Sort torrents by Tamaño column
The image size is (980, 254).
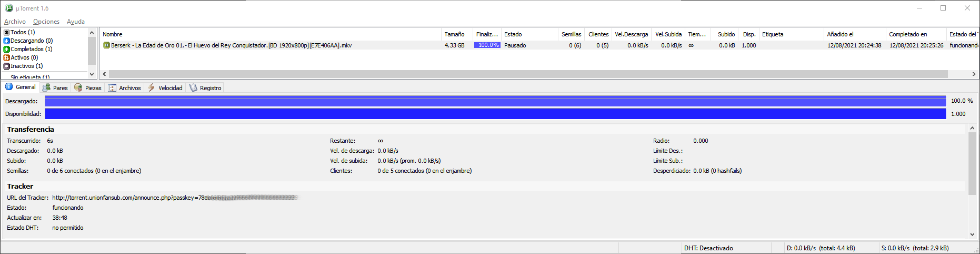(x=456, y=34)
